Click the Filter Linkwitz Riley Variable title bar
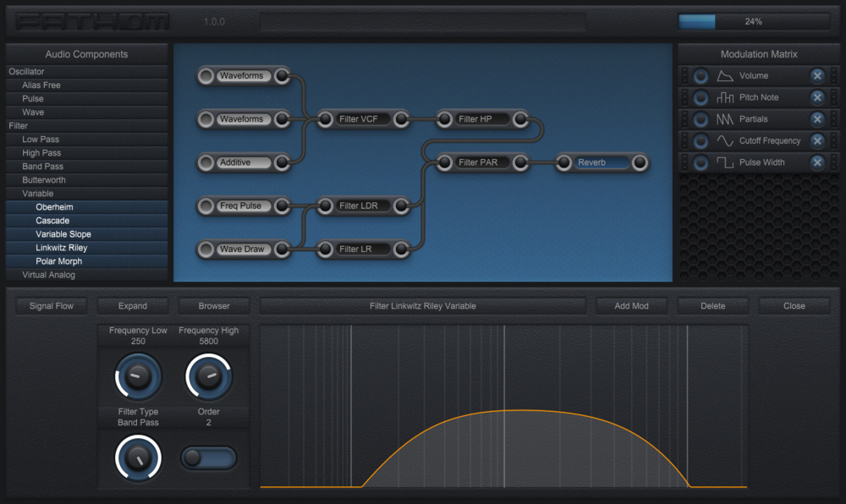The width and height of the screenshot is (846, 504). [x=422, y=305]
